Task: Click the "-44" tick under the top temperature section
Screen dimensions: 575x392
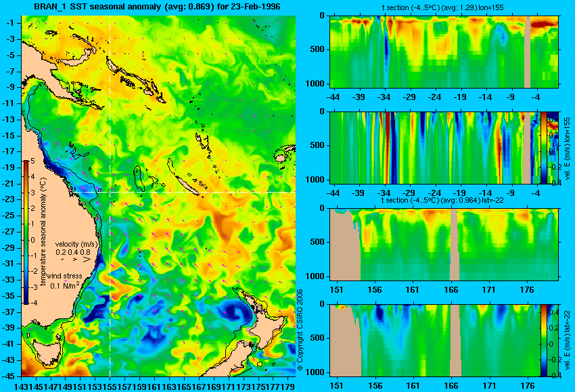Action: [333, 97]
